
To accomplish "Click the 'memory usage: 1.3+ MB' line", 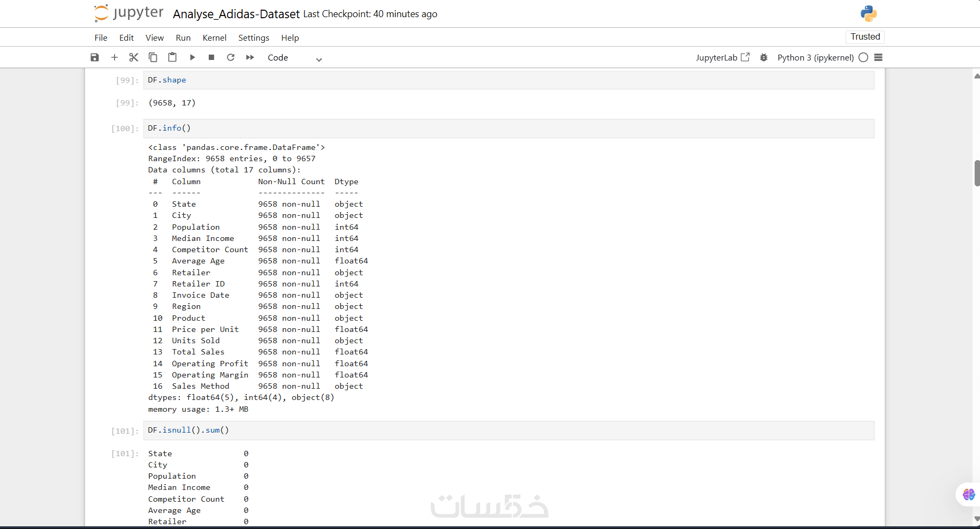I will (x=198, y=409).
